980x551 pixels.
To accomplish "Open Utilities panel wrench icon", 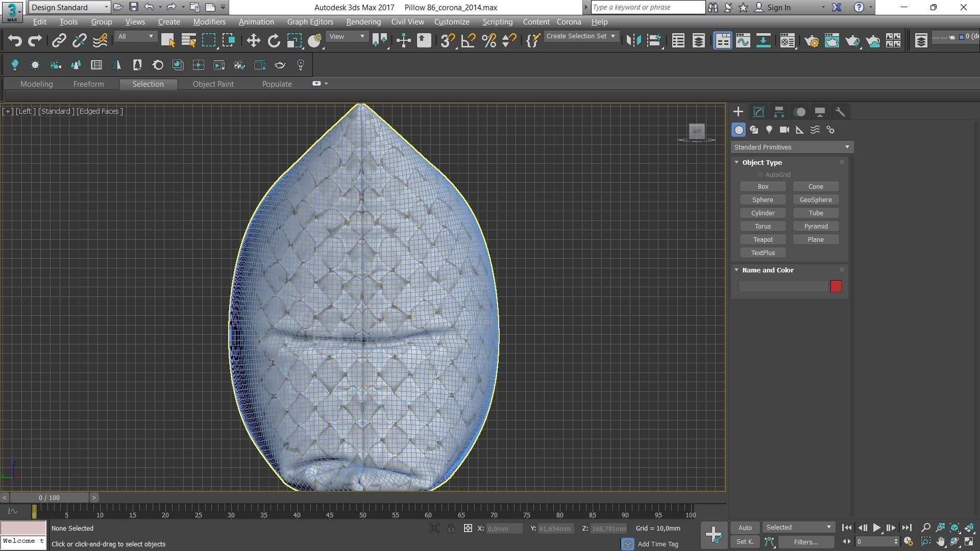I will click(x=840, y=112).
